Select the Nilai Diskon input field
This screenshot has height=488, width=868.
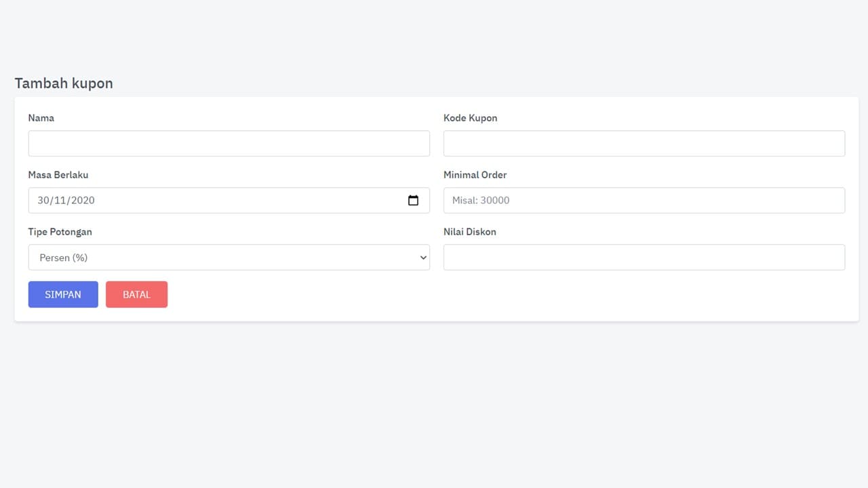pos(644,258)
